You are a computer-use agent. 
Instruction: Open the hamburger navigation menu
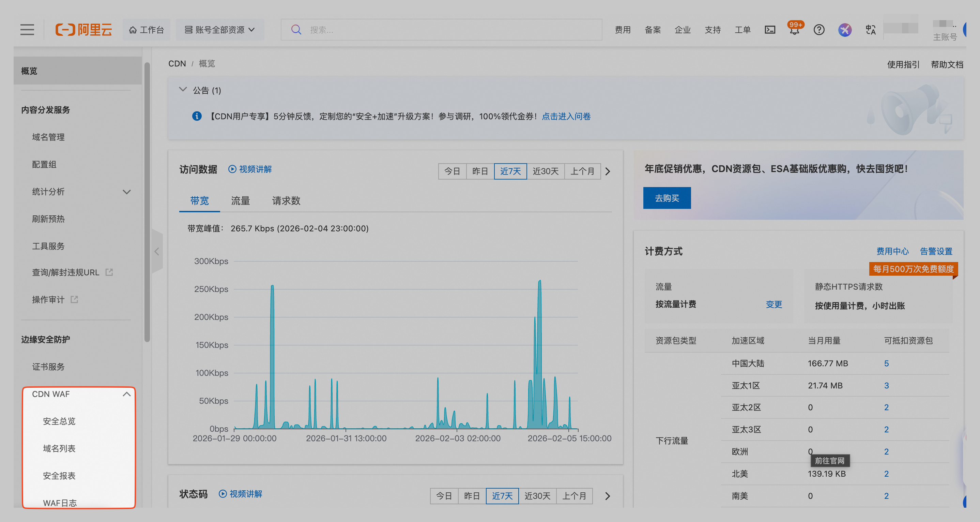point(27,30)
